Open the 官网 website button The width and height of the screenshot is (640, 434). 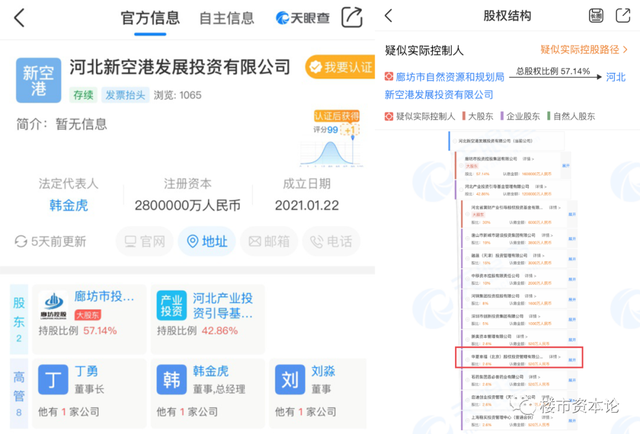(144, 241)
